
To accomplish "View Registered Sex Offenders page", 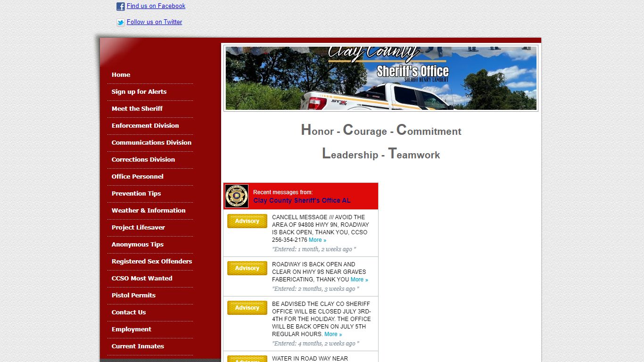I will [151, 262].
